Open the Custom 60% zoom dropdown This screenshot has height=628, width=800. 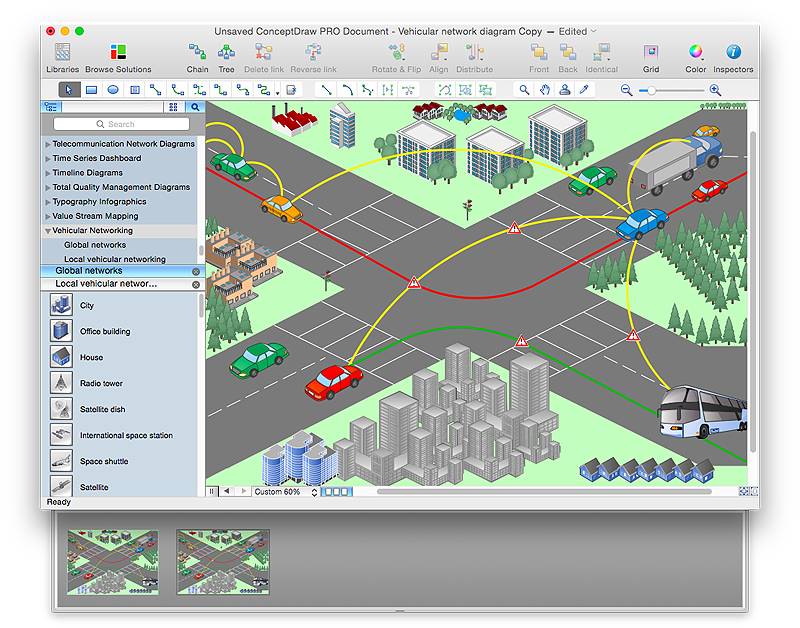284,492
